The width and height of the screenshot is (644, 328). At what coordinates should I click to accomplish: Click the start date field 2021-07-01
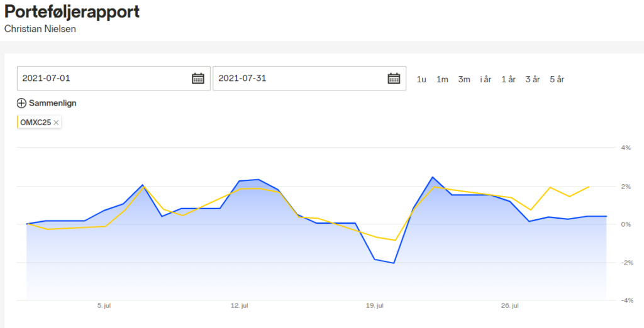click(114, 78)
